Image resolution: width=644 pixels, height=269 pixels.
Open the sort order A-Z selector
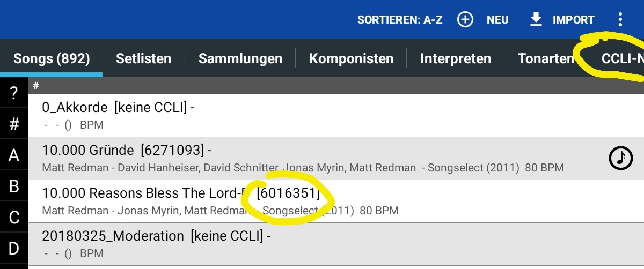pos(400,20)
